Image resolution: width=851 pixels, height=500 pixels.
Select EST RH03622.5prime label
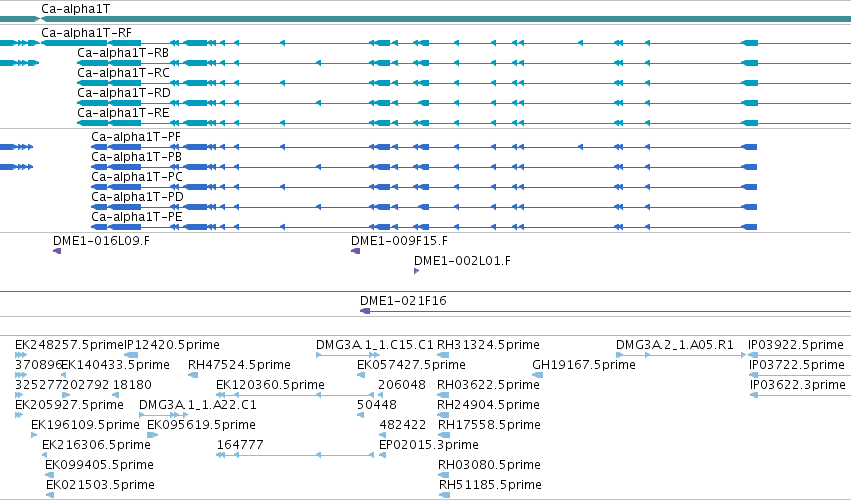tap(488, 385)
